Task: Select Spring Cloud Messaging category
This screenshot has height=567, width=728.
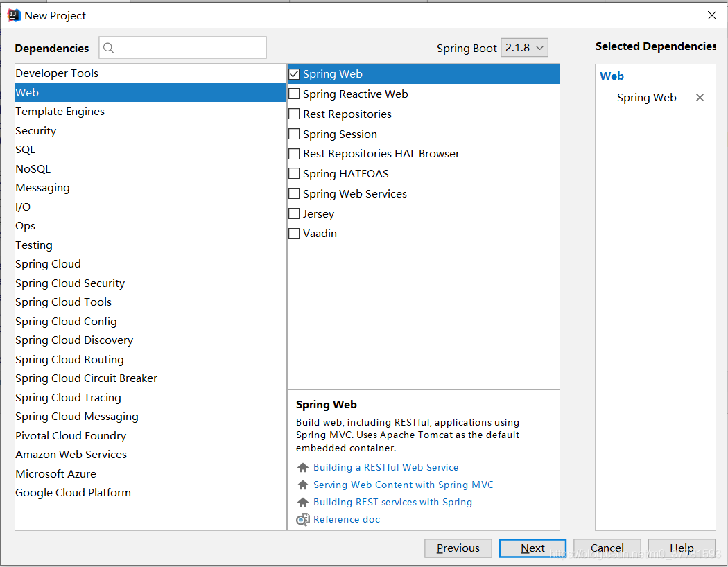Action: [150, 417]
